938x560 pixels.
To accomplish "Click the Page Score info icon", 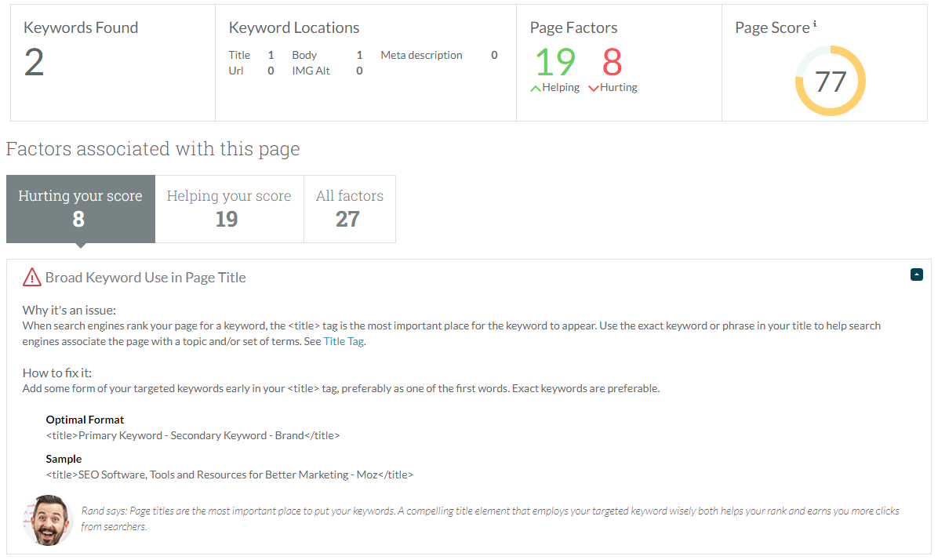I will point(815,24).
